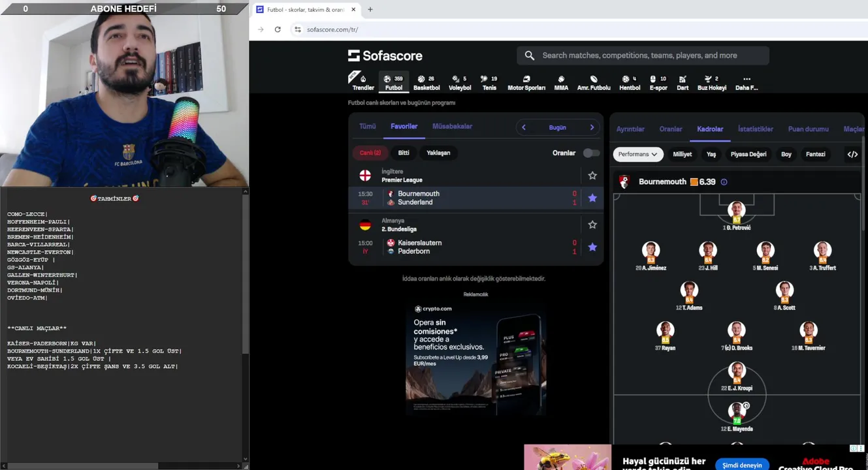Open the Voleybol sport section

pos(460,82)
